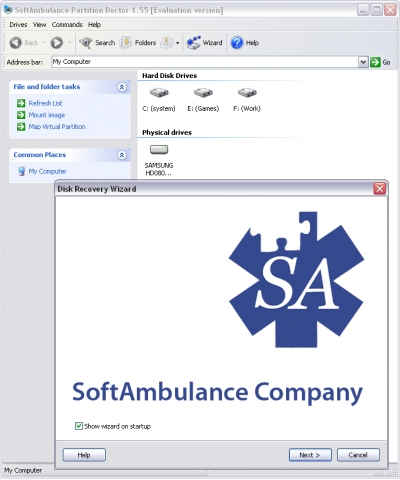Image resolution: width=400 pixels, height=480 pixels.
Task: Click the Mount image link
Action: point(47,115)
